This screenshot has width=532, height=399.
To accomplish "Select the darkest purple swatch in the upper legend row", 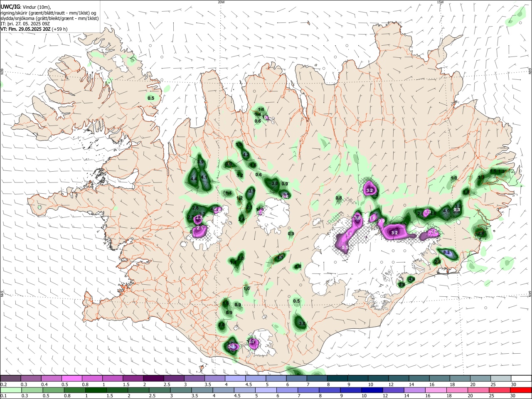I will pos(153,378).
